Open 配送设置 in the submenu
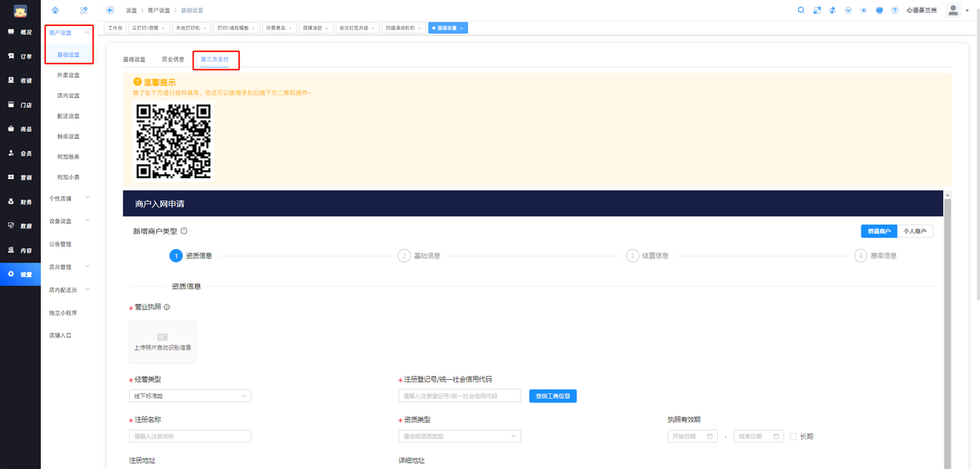980x469 pixels. click(69, 116)
